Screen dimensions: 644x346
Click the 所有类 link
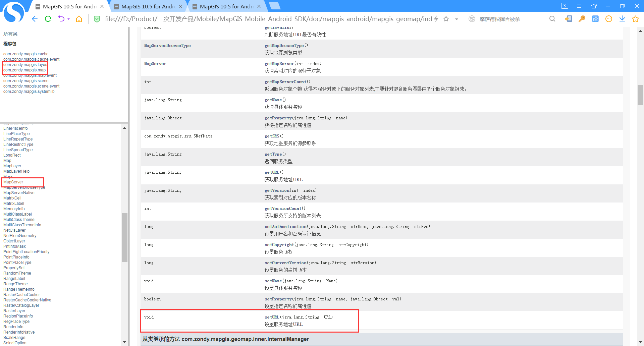tap(10, 34)
